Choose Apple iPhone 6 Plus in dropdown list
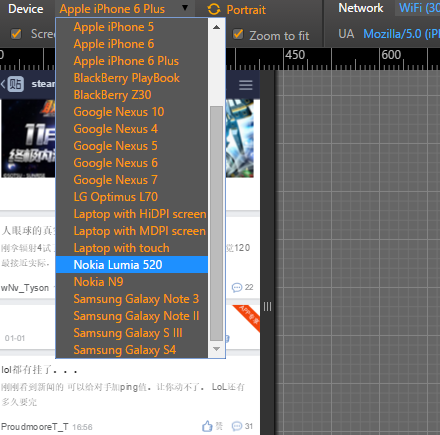This screenshot has width=440, height=435. point(132,61)
